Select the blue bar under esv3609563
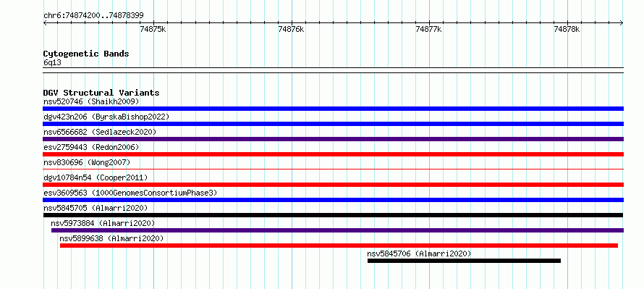 333,200
